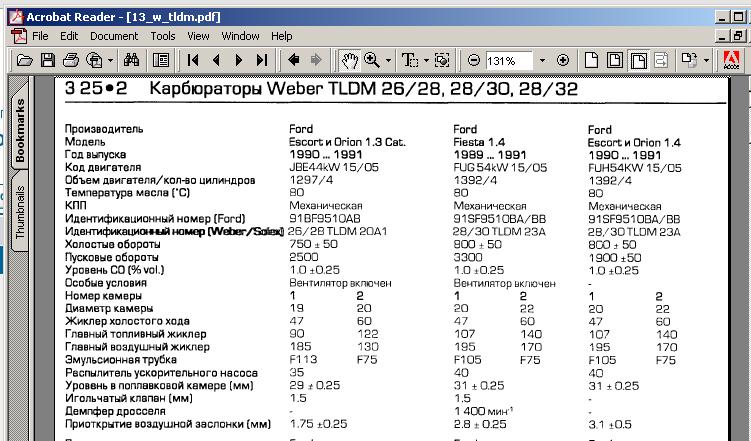751x441 pixels.
Task: Click the '26/28 TLDM 20A1' Weber number
Action: point(337,231)
